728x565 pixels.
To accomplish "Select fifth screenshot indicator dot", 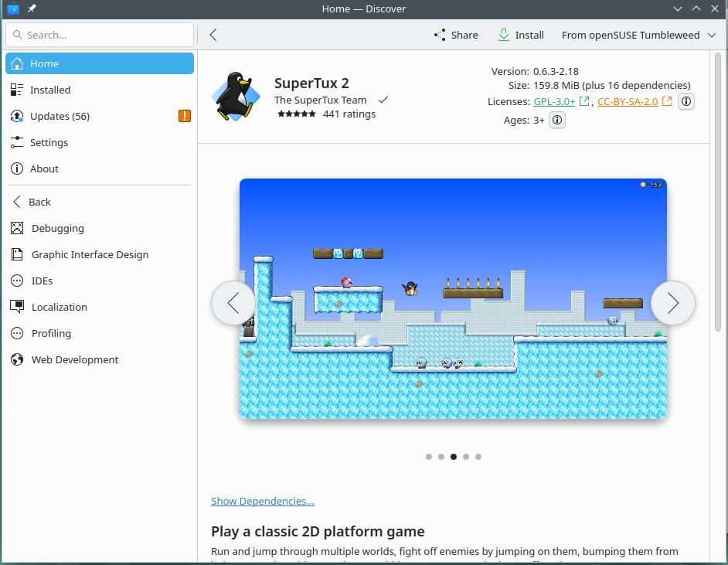I will [x=478, y=457].
